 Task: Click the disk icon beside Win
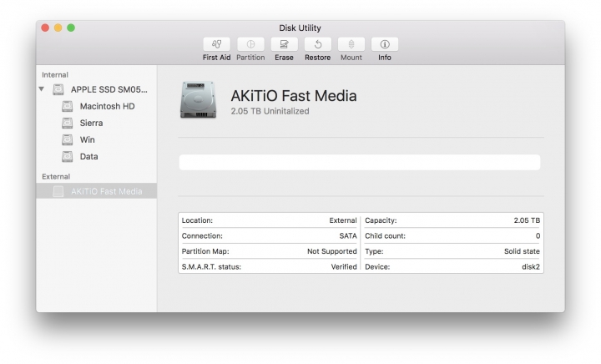pyautogui.click(x=68, y=140)
